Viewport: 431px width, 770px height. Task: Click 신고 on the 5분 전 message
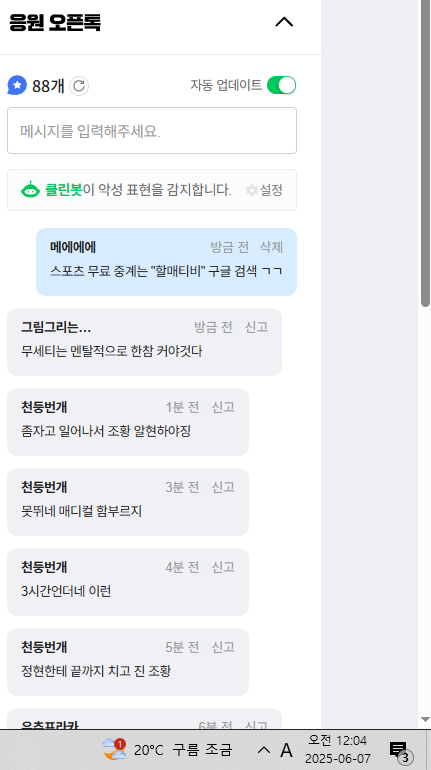(223, 647)
